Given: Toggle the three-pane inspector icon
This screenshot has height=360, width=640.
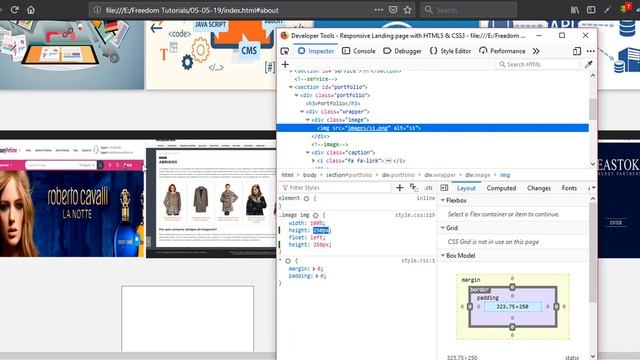Looking at the screenshot, I should tap(444, 188).
